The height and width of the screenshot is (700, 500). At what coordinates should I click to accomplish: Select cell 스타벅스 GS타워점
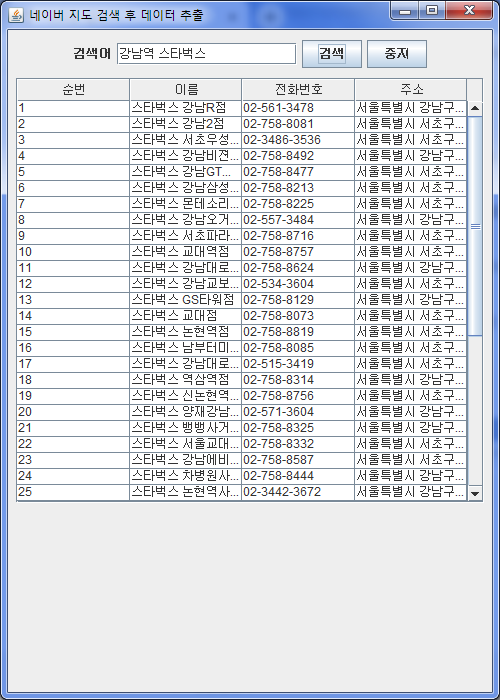pos(186,300)
